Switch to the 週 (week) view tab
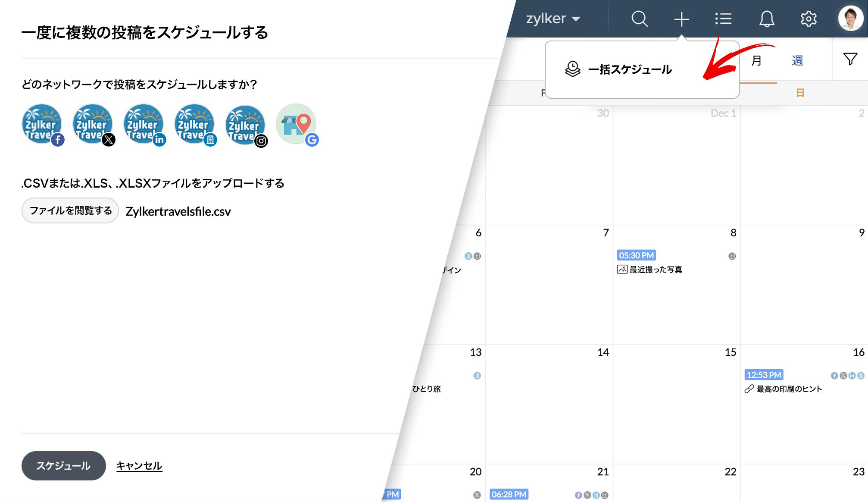The height and width of the screenshot is (502, 868). pos(797,60)
